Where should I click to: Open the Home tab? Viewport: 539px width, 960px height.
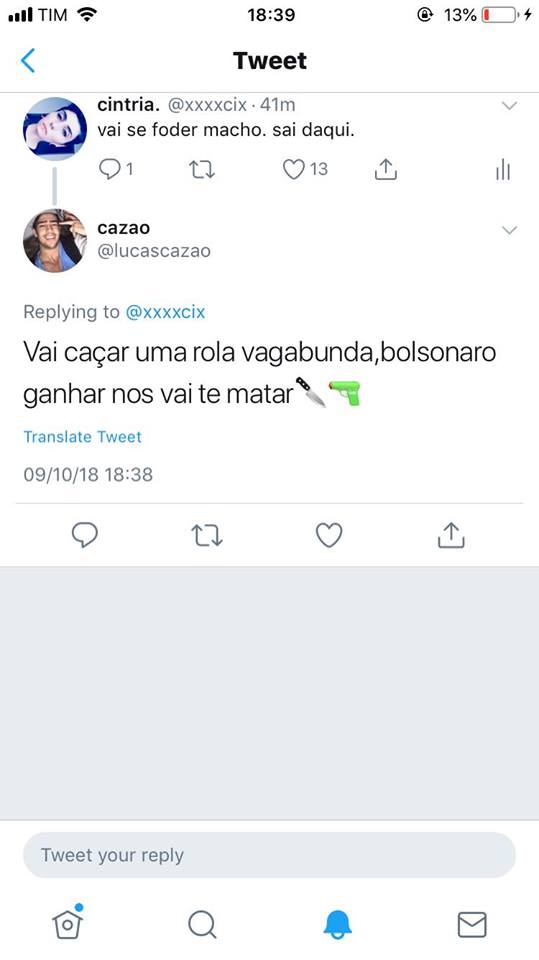(67, 921)
